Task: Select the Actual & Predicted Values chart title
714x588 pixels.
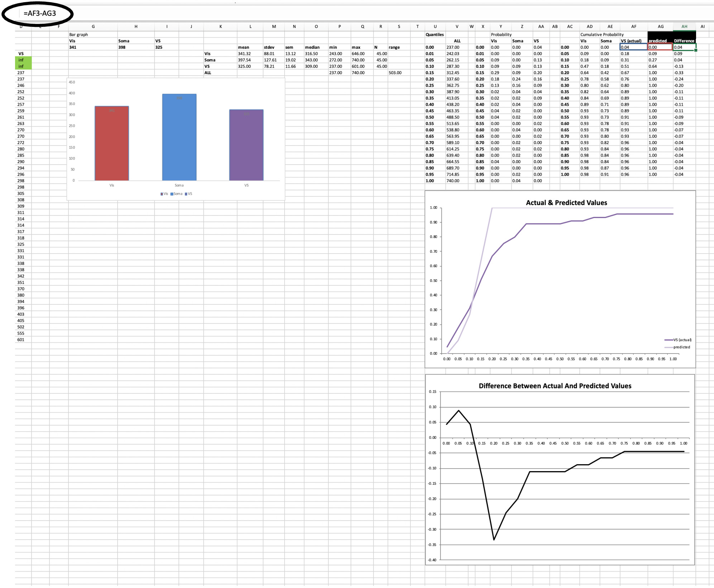Action: 566,203
